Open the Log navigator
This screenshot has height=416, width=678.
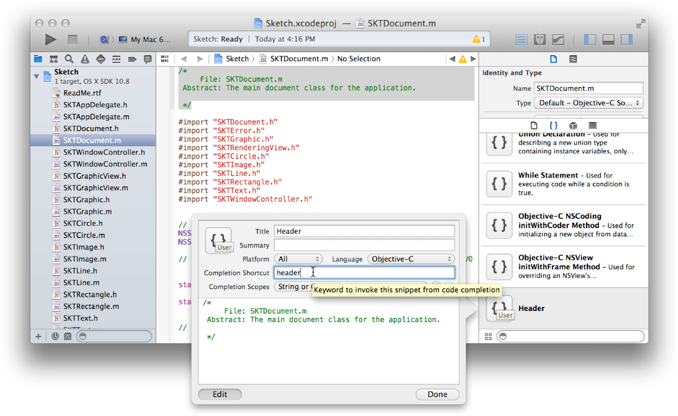[x=147, y=59]
